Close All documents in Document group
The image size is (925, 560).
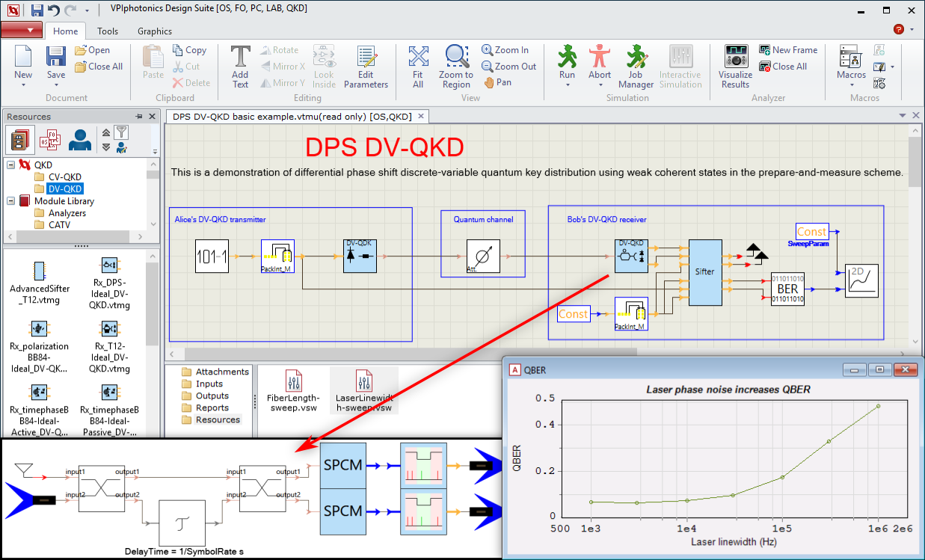click(x=99, y=67)
